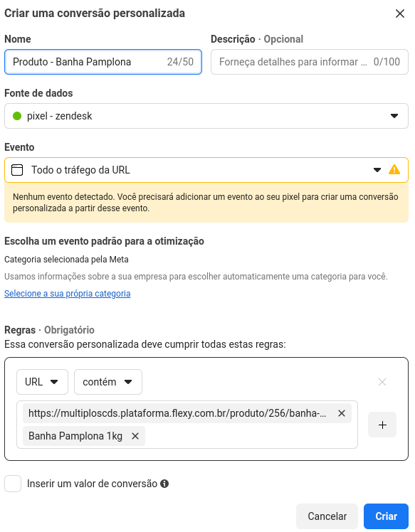Click the info icon beside conversion value
The image size is (415, 532).
(x=164, y=484)
